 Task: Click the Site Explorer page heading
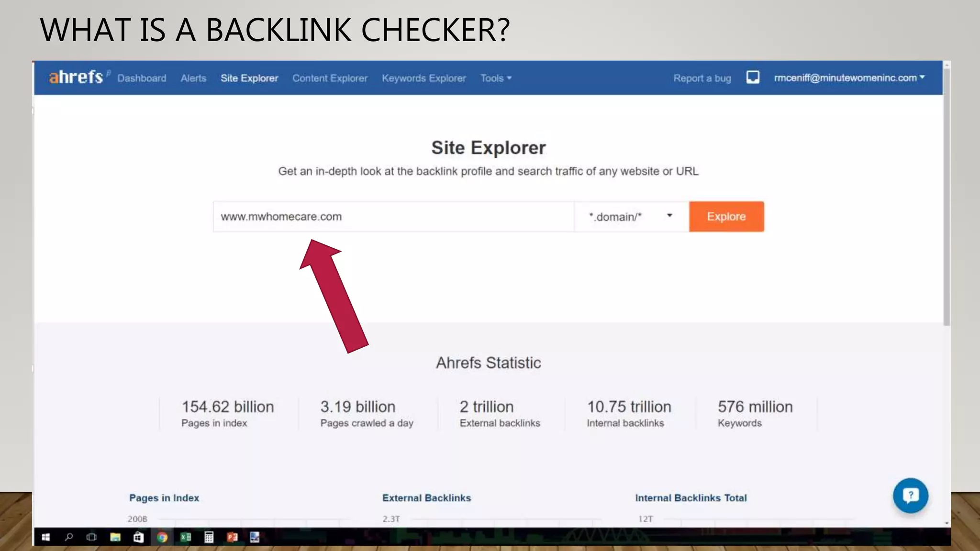pyautogui.click(x=489, y=148)
